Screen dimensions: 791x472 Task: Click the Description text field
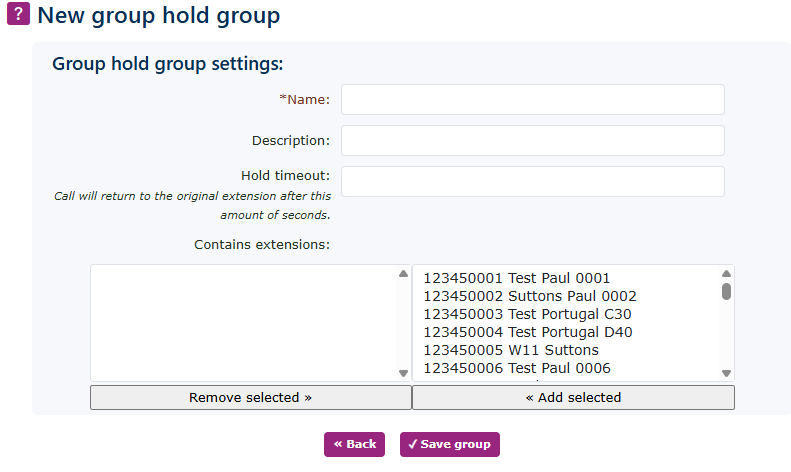[x=532, y=141]
